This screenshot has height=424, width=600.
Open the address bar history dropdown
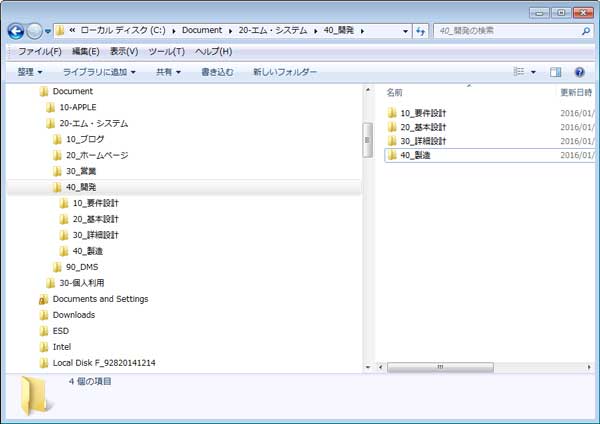[x=405, y=31]
